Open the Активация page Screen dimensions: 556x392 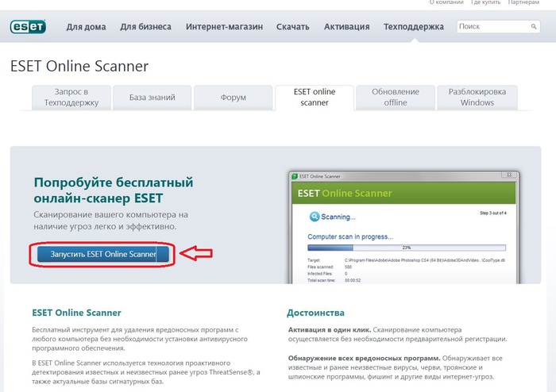[x=347, y=26]
